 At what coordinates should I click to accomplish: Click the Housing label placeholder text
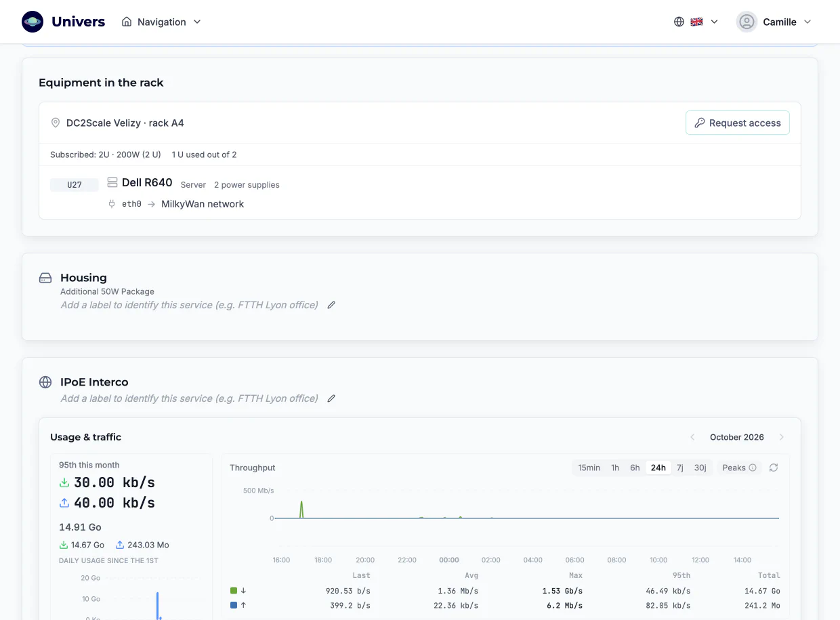(189, 305)
